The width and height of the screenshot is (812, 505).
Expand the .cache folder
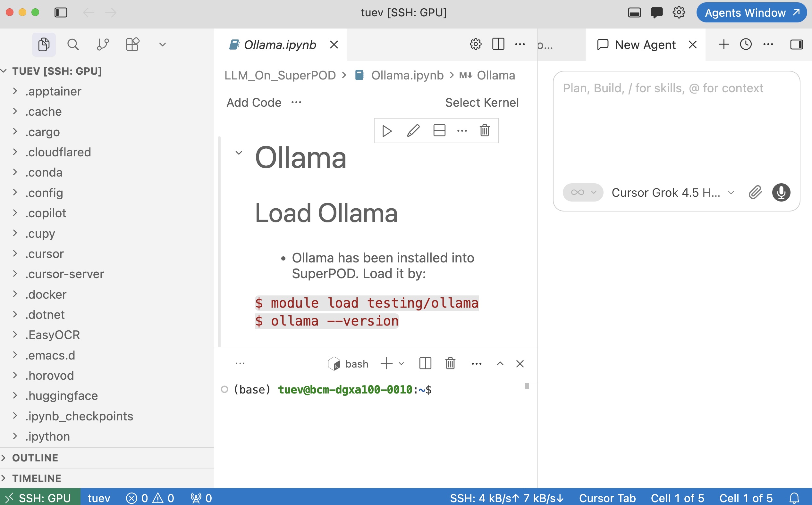pyautogui.click(x=107, y=112)
